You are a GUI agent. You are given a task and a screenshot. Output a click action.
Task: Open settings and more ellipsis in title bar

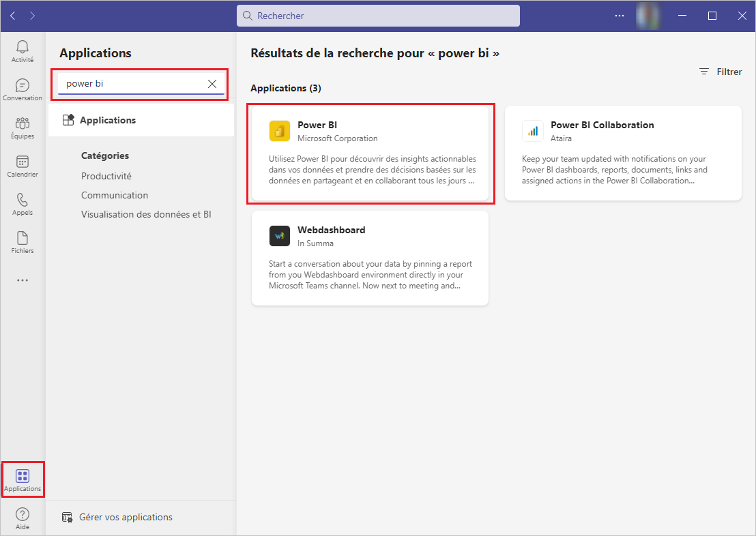coord(620,16)
